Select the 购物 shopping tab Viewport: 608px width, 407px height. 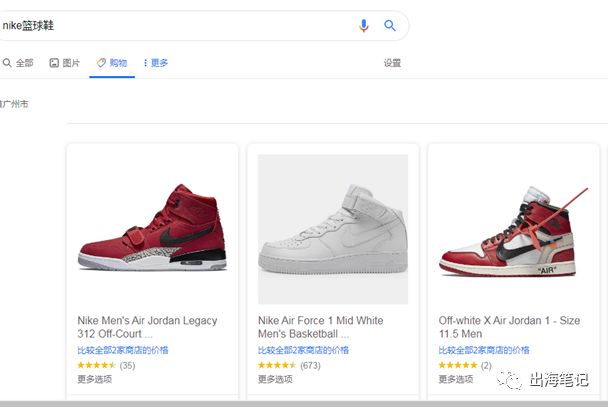(112, 63)
